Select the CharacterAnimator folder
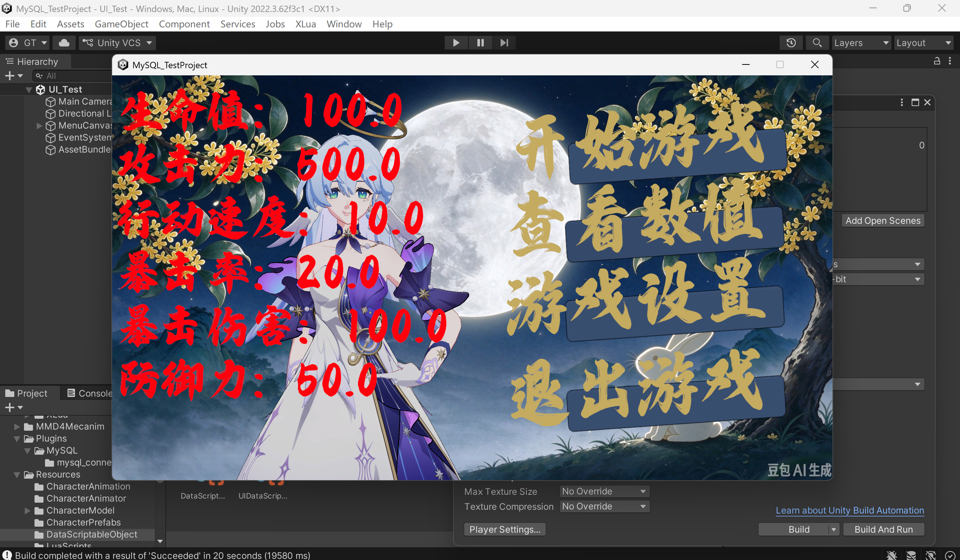This screenshot has height=560, width=960. 80,498
